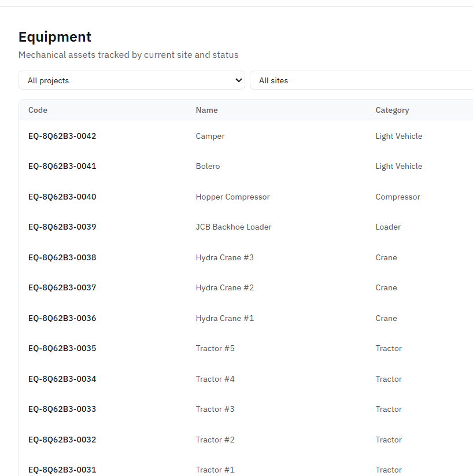Select equipment code EQ-8Q62B3-0038
473x476 pixels.
(62, 257)
